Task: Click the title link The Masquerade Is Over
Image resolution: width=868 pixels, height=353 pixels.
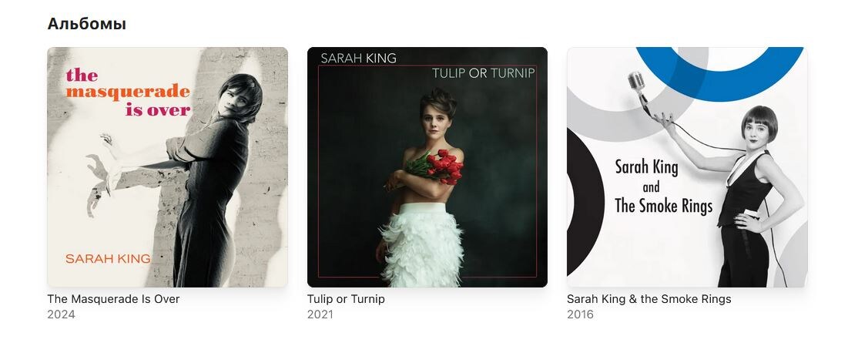Action: pos(113,299)
